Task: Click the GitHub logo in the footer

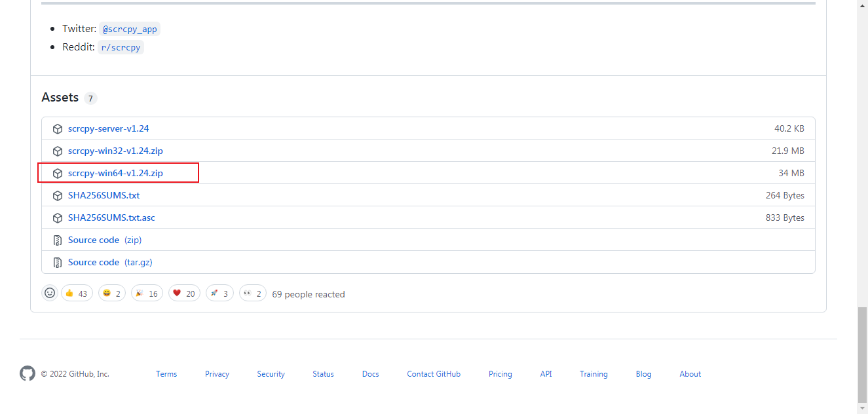Action: (x=28, y=374)
